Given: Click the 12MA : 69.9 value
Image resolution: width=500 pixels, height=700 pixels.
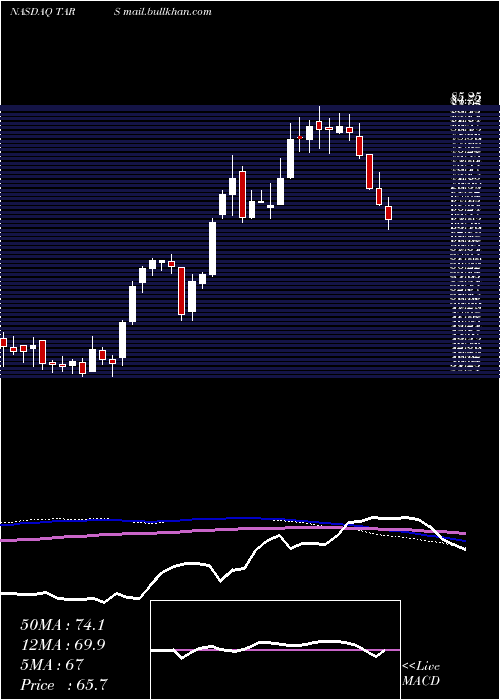Looking at the screenshot, I should [64, 645].
